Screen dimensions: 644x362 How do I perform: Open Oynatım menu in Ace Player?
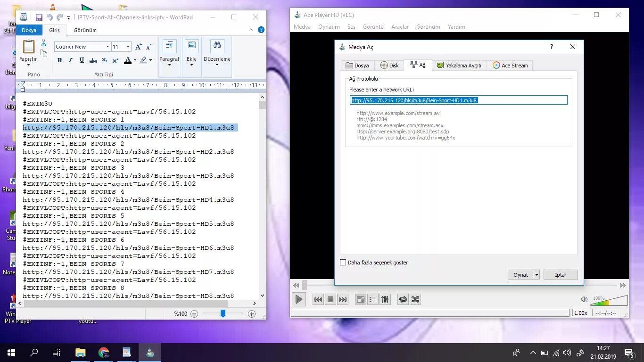pos(329,27)
